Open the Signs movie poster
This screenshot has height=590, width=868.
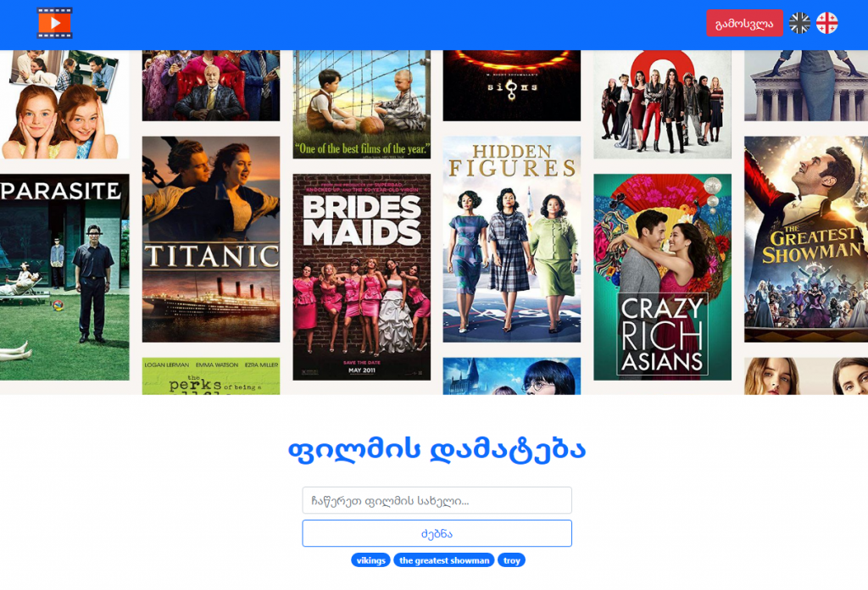(x=511, y=86)
